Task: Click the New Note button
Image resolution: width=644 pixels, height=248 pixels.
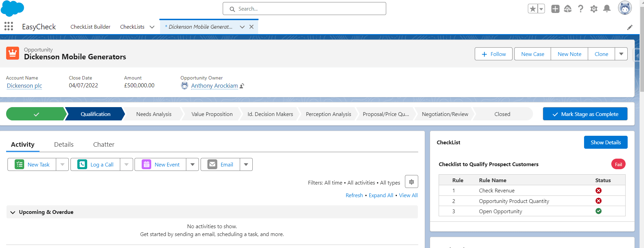Action: [569, 54]
